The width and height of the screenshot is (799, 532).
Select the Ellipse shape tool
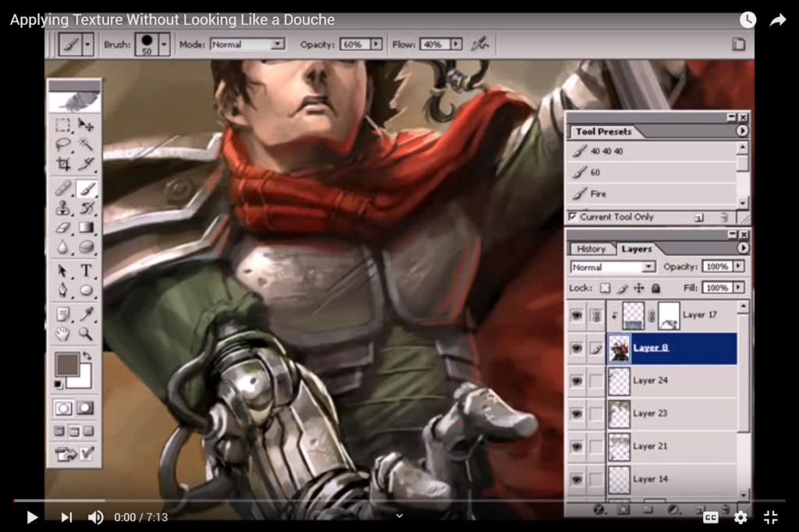click(x=86, y=290)
